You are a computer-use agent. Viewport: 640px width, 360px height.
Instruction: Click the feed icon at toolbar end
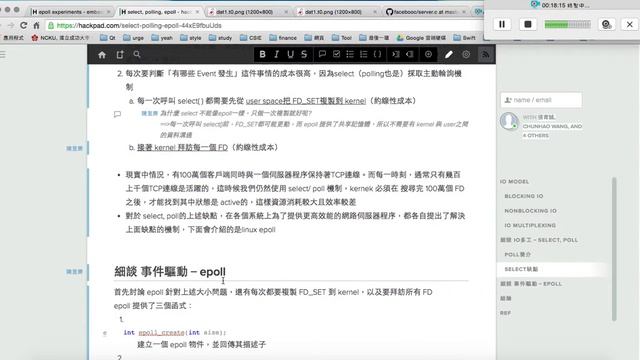coord(485,54)
